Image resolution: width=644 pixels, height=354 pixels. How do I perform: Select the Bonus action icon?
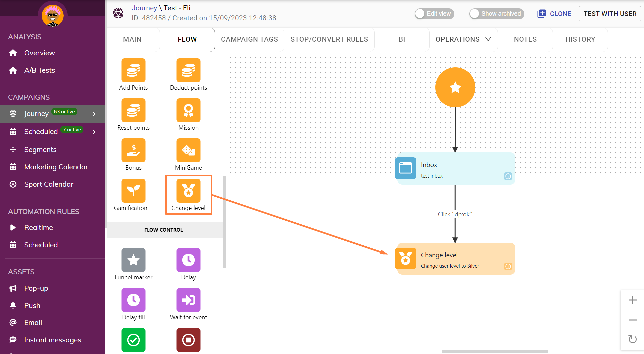coord(133,150)
